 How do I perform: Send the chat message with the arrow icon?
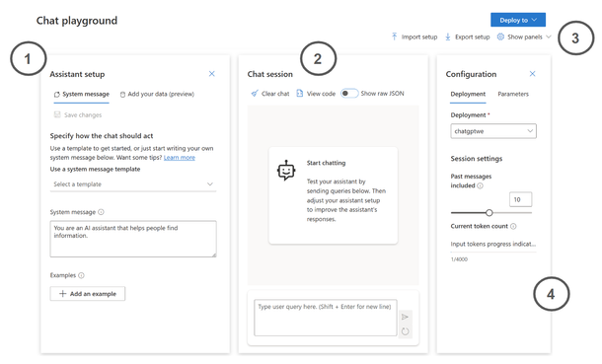coord(405,317)
